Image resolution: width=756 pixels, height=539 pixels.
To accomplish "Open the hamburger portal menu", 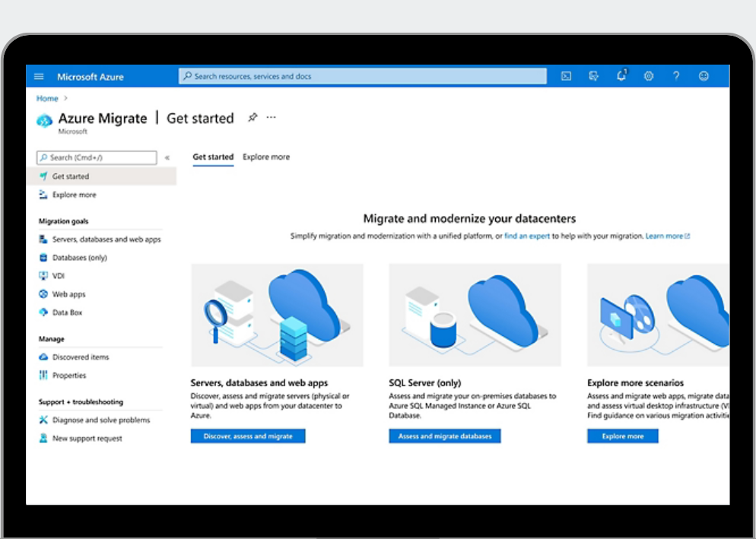I will 39,76.
